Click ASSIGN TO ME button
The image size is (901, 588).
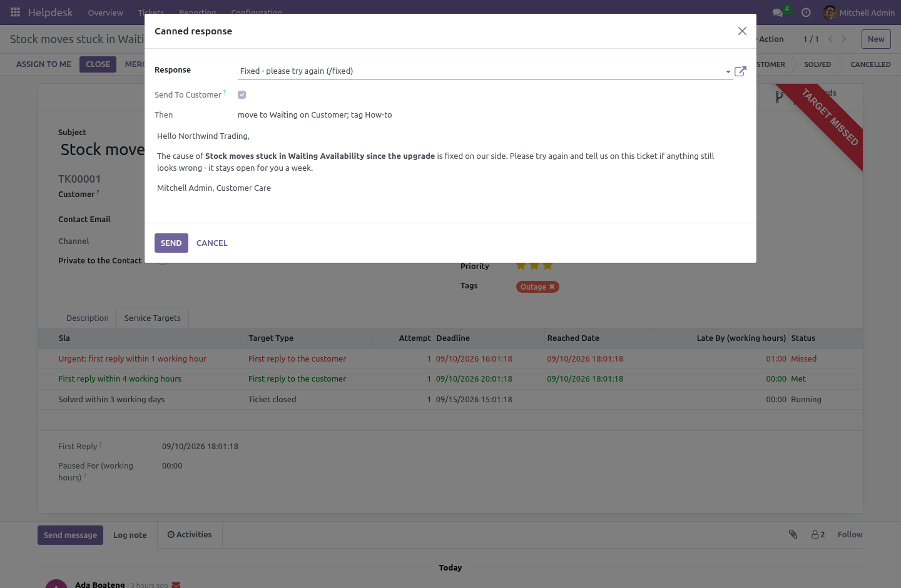click(x=44, y=64)
